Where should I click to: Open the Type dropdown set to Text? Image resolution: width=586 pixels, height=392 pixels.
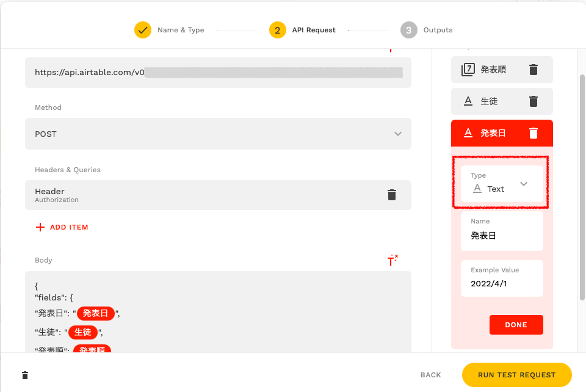click(x=502, y=184)
